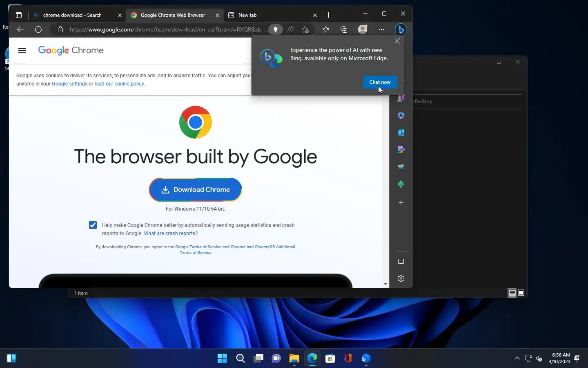The image size is (588, 368).
Task: Dismiss the Bing AI popup close X
Action: pyautogui.click(x=397, y=41)
